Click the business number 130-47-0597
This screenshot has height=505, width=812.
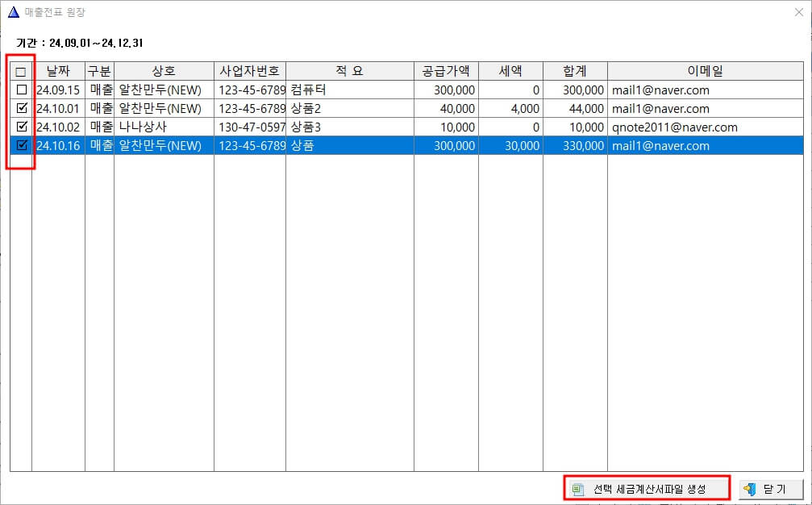pos(252,127)
